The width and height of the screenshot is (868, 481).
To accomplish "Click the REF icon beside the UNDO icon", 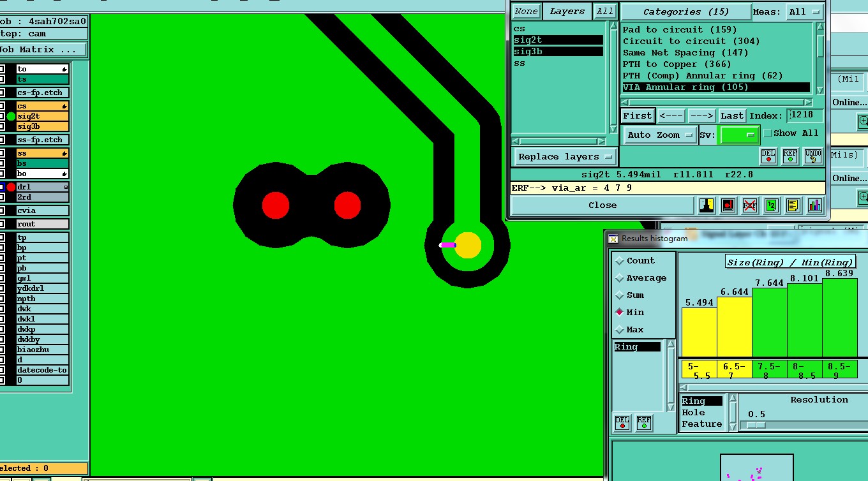I will point(790,156).
